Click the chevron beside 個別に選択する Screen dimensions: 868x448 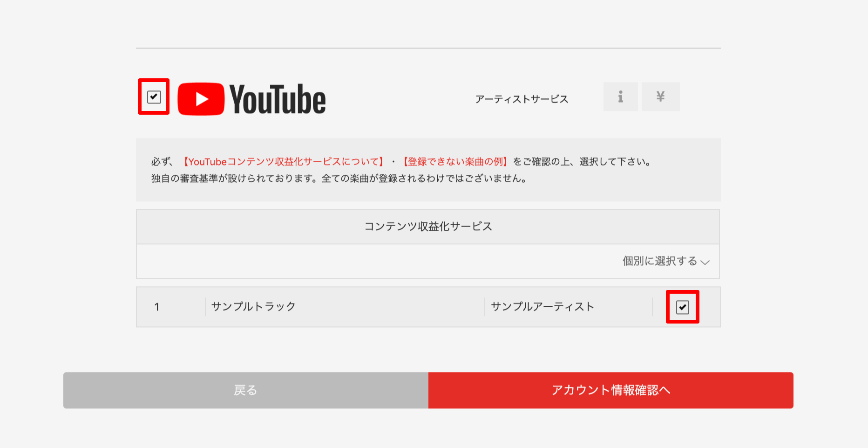click(705, 262)
